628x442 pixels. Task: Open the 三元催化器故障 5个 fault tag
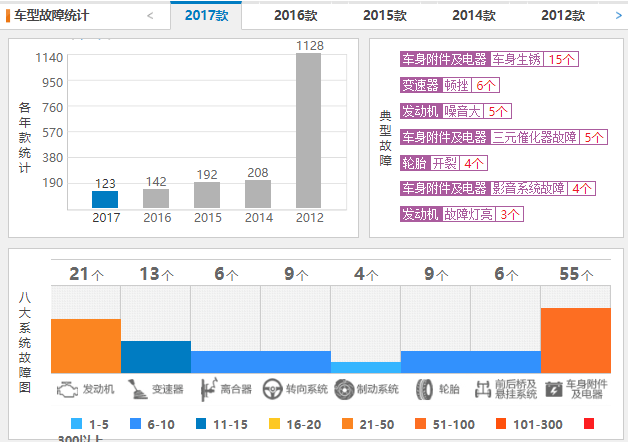coord(504,137)
